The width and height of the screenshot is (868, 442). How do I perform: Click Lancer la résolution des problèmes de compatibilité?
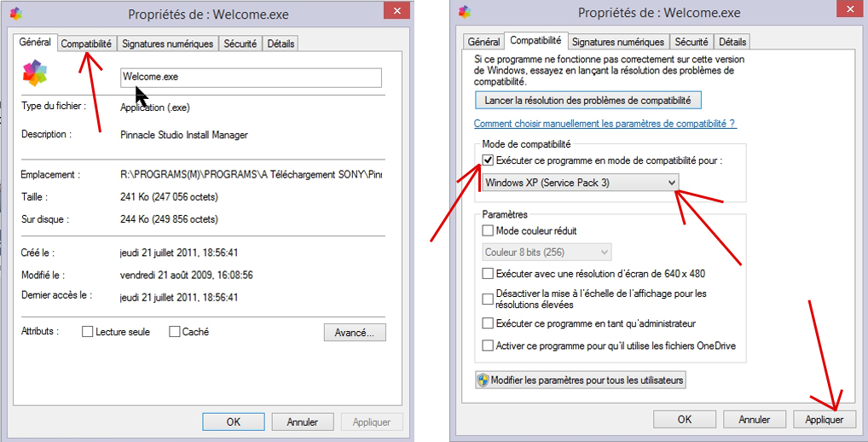pos(587,100)
